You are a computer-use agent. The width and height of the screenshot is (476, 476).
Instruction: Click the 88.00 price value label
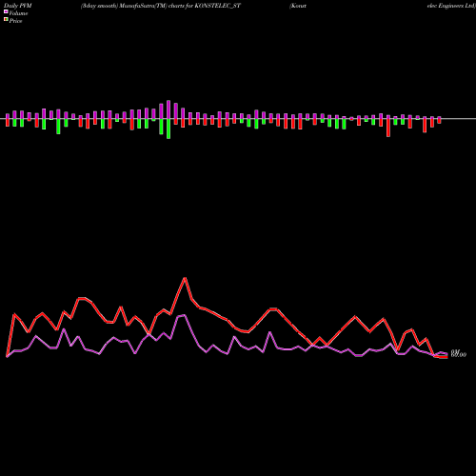click(459, 354)
